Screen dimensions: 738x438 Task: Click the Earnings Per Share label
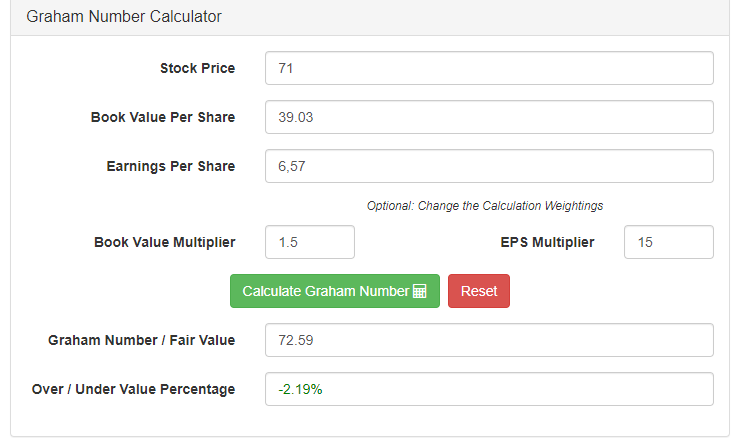tap(171, 166)
